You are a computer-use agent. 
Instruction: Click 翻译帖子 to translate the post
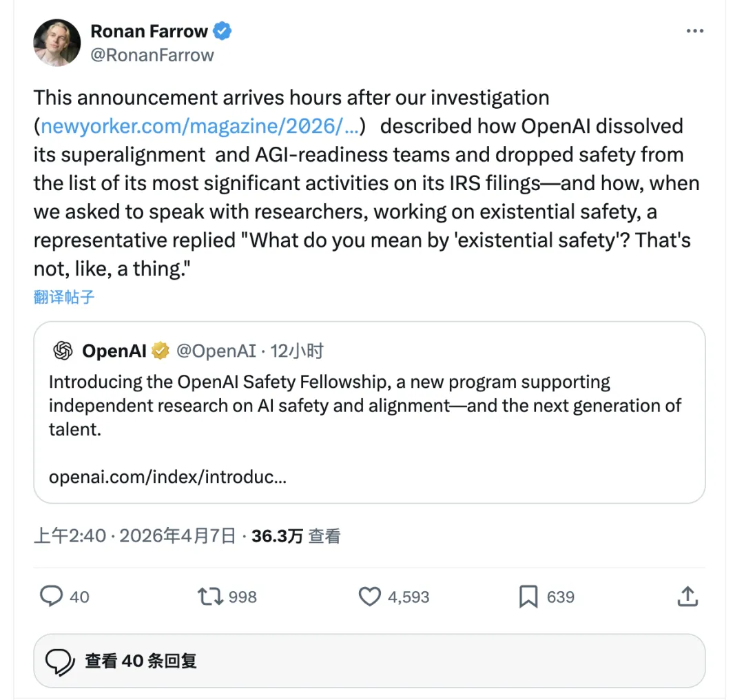click(64, 298)
